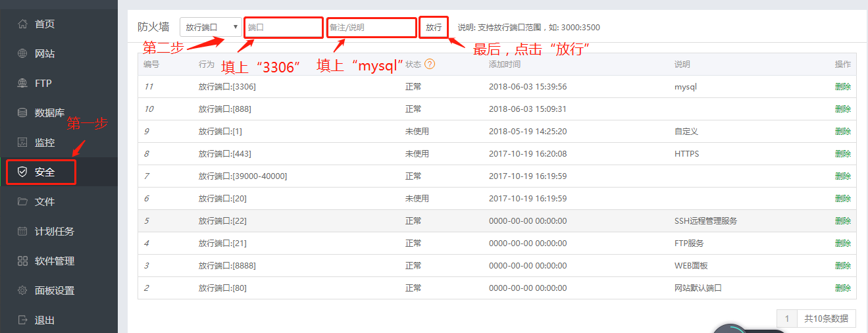
Task: Click the 文件 menu item label
Action: coord(45,201)
